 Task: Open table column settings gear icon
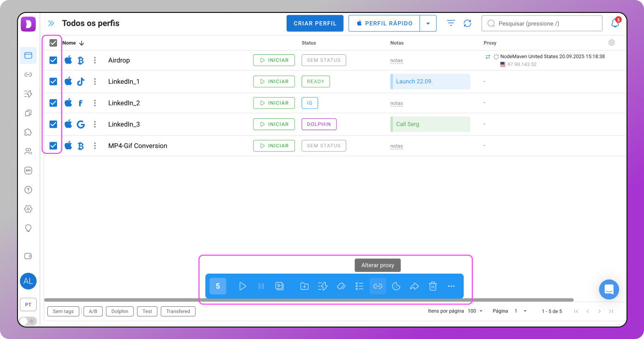[x=611, y=43]
